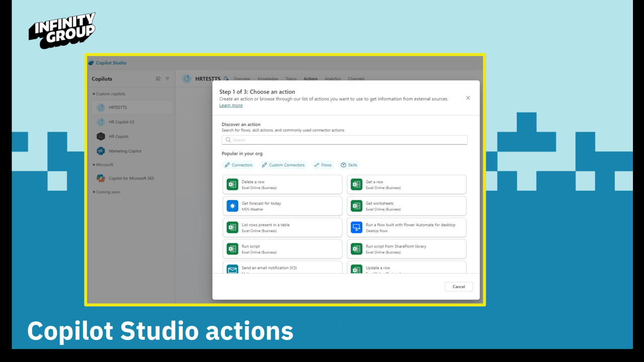Go to the Analytics tab
Image resolution: width=644 pixels, height=362 pixels.
pyautogui.click(x=333, y=79)
